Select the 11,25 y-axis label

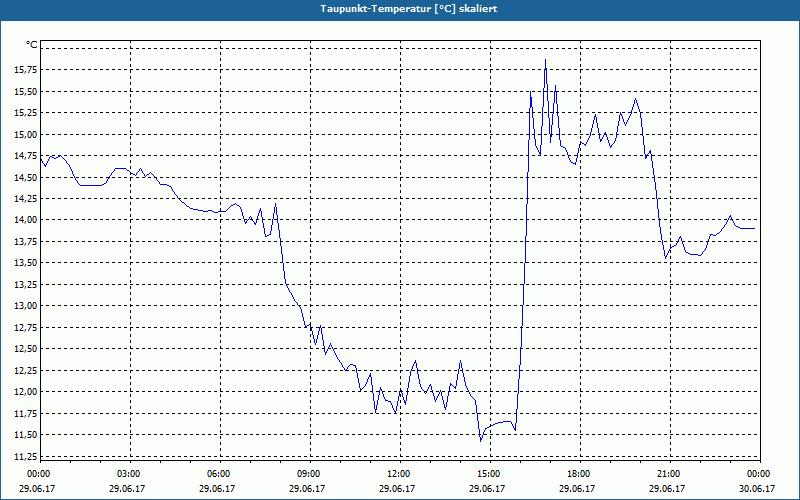point(26,456)
